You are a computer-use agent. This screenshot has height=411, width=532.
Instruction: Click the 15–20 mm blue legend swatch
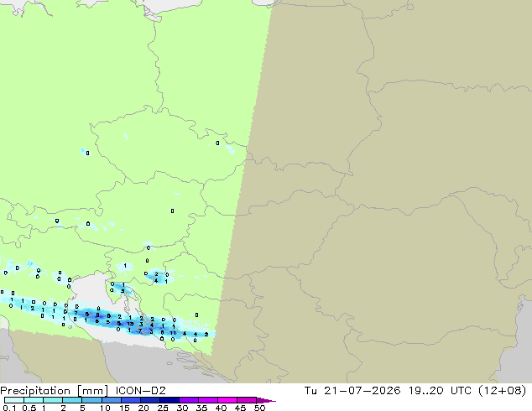click(130, 400)
